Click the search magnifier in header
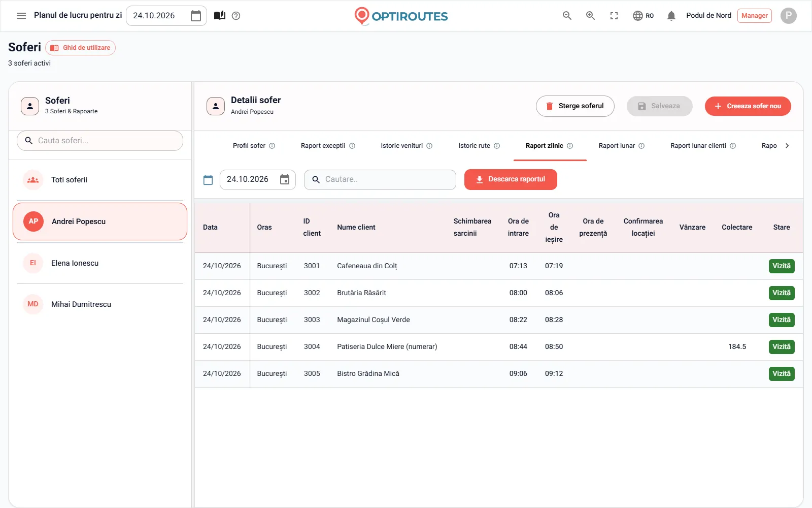This screenshot has width=812, height=508. (567, 16)
